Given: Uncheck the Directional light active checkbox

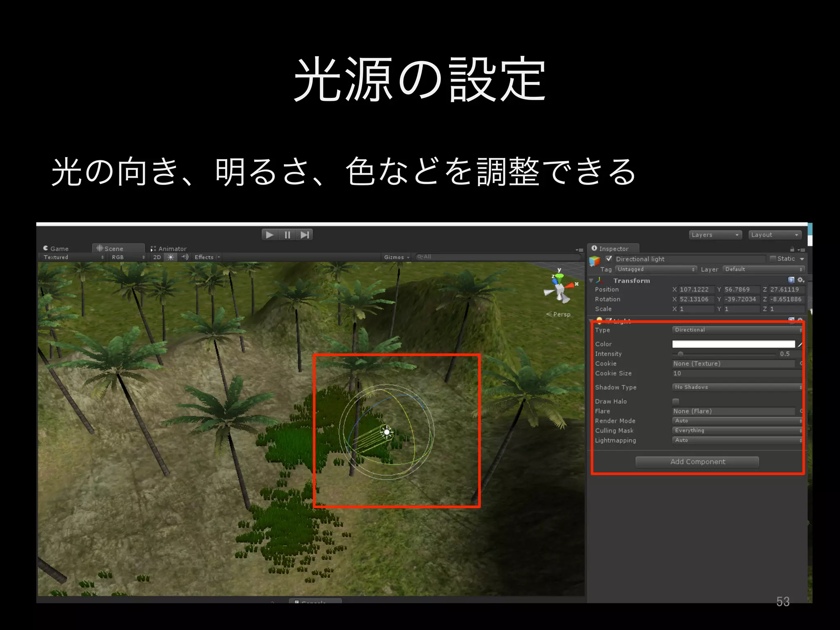Looking at the screenshot, I should click(x=609, y=259).
